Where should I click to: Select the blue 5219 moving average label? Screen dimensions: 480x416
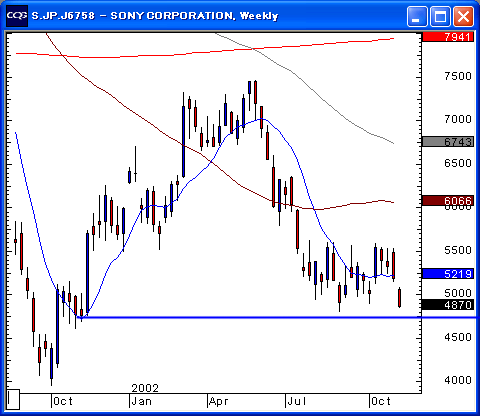pos(448,274)
